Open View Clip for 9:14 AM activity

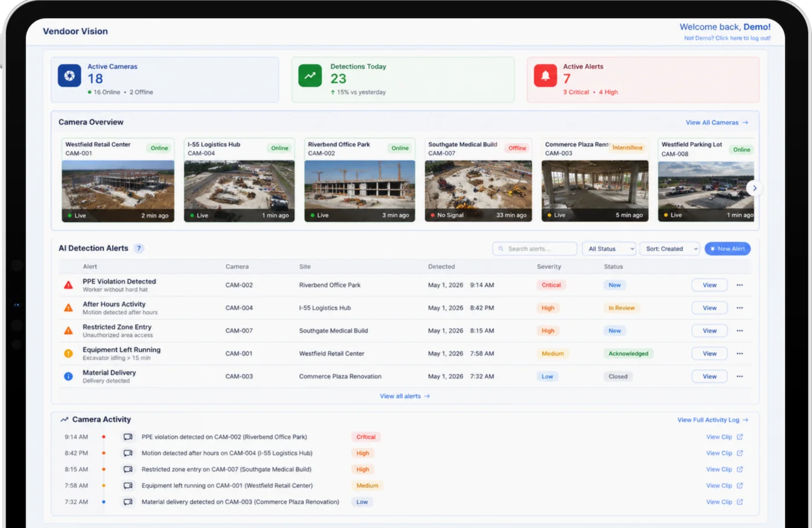(724, 437)
